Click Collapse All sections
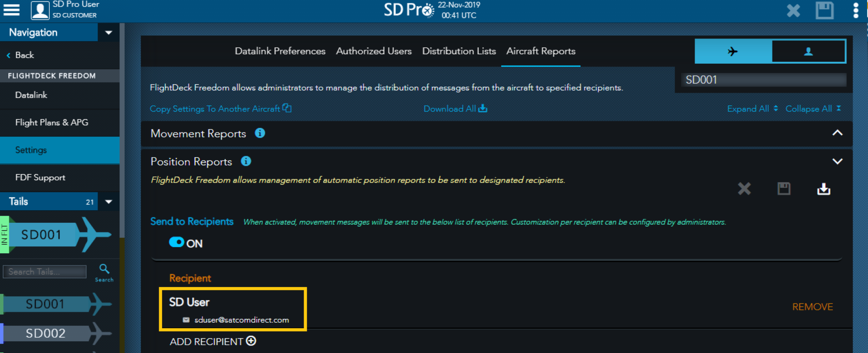868x353 pixels. (x=813, y=109)
